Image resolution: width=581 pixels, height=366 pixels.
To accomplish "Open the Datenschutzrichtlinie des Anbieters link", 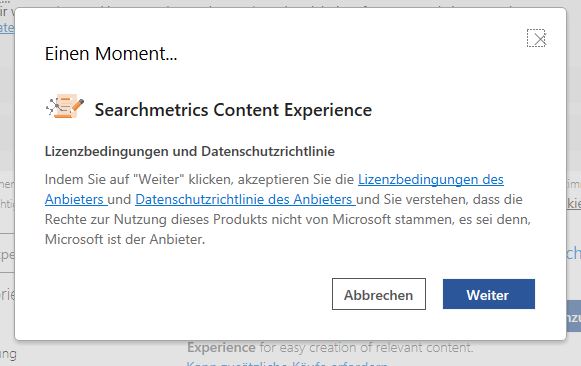I will (245, 200).
